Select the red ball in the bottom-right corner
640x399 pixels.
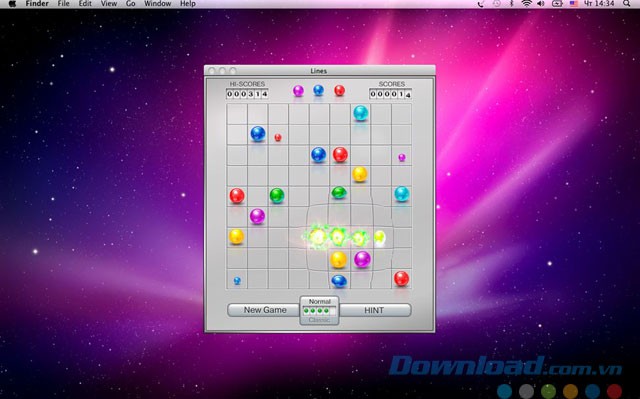401,279
